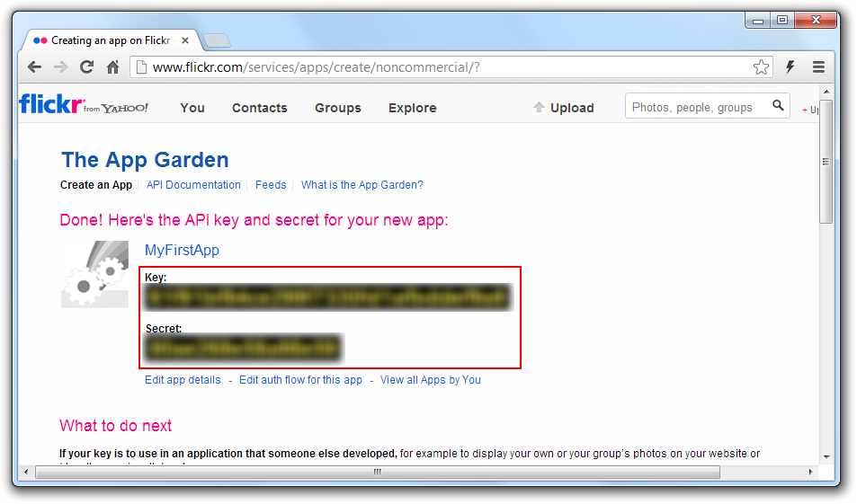The width and height of the screenshot is (857, 504).
Task: Reload the page with the refresh icon
Action: 87,67
